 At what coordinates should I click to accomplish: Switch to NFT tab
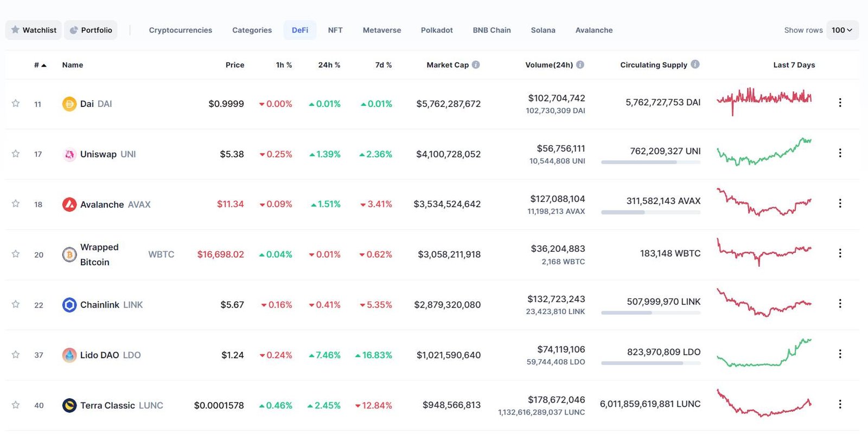[x=335, y=30]
